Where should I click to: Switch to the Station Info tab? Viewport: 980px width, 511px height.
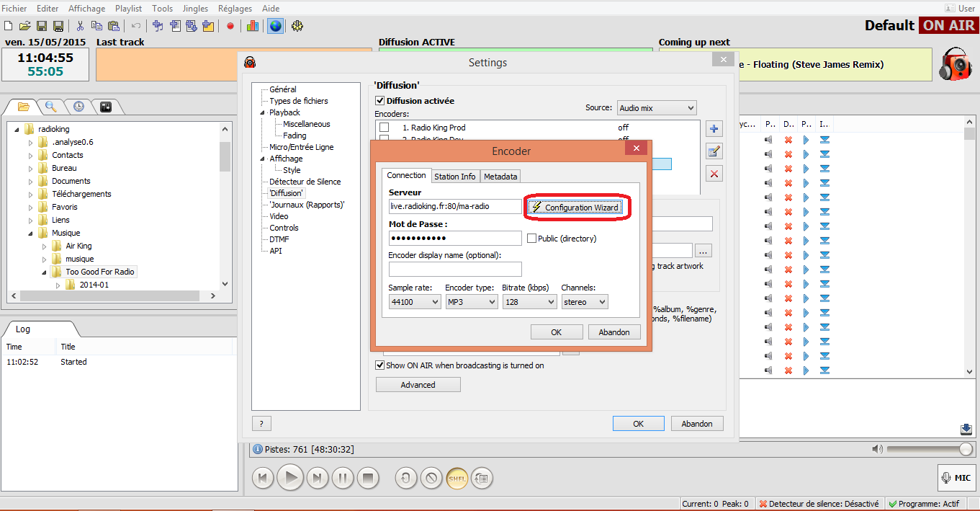pyautogui.click(x=454, y=177)
